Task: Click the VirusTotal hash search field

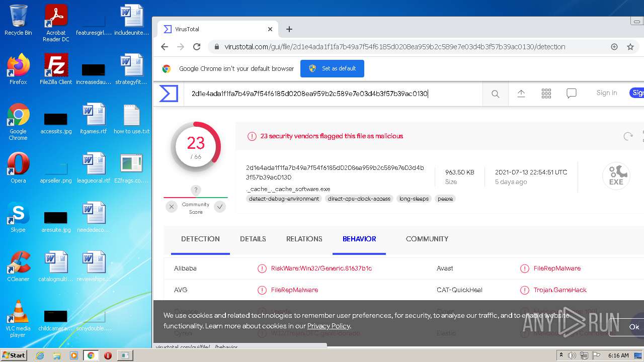Action: click(333, 94)
